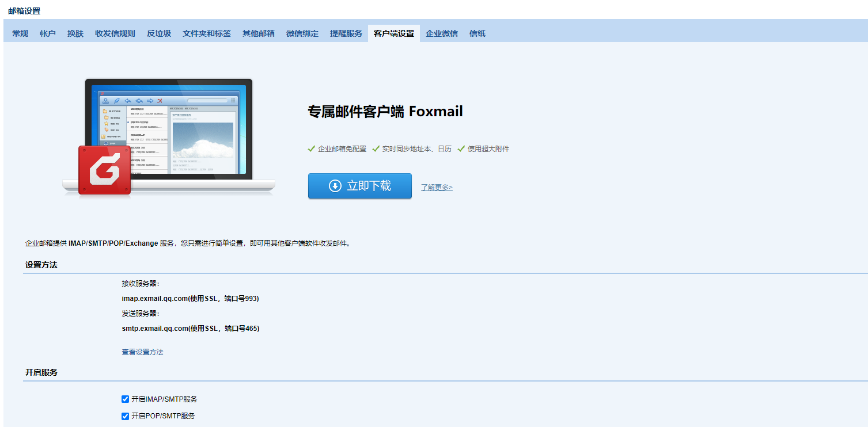This screenshot has width=868, height=427.
Task: Click the 接收服务器 label
Action: (141, 284)
